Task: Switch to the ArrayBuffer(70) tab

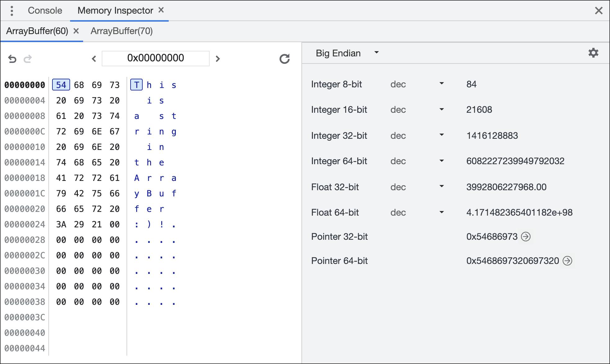Action: click(x=122, y=31)
